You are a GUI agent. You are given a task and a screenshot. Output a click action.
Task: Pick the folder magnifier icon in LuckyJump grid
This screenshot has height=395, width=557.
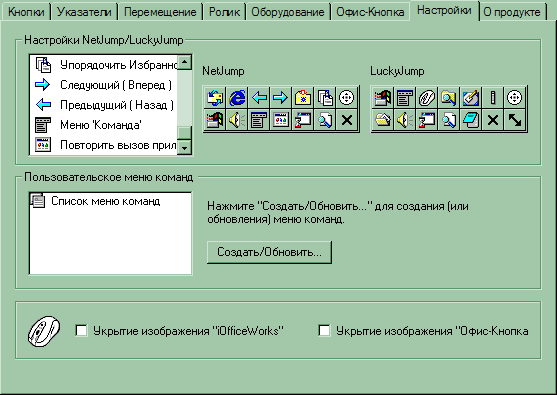(x=449, y=98)
